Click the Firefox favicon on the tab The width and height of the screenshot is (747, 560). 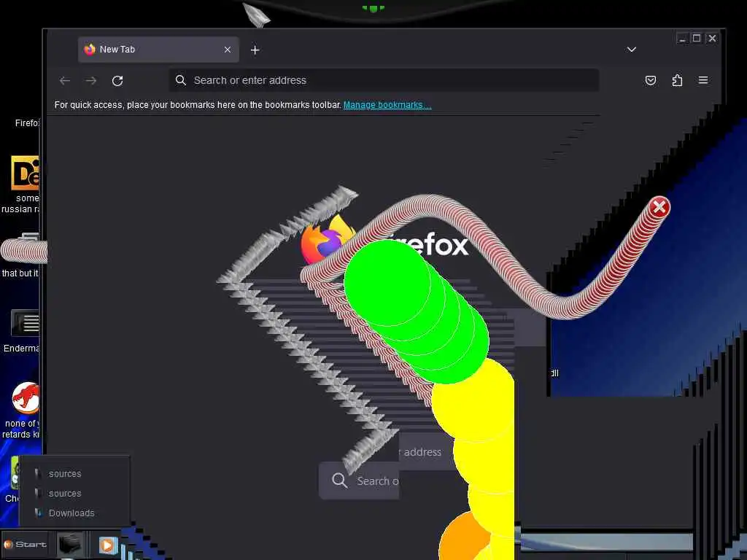click(90, 50)
